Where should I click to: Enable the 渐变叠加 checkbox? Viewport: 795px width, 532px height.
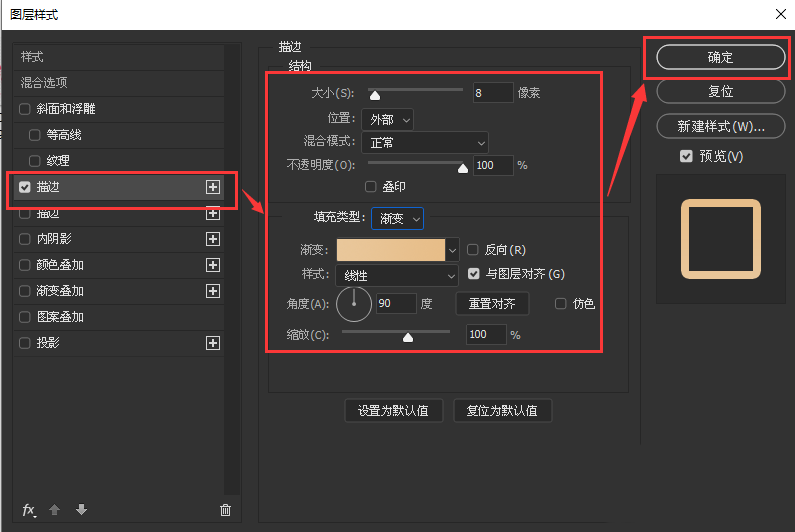24,291
